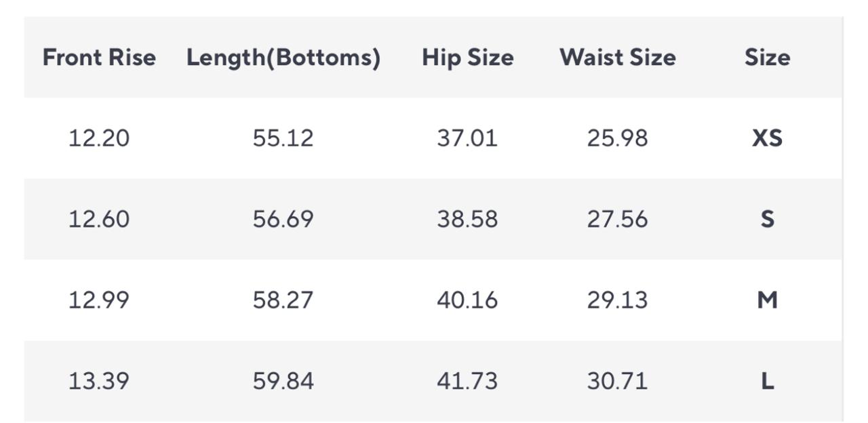
Task: Click the Front Rise column header
Action: coord(99,57)
